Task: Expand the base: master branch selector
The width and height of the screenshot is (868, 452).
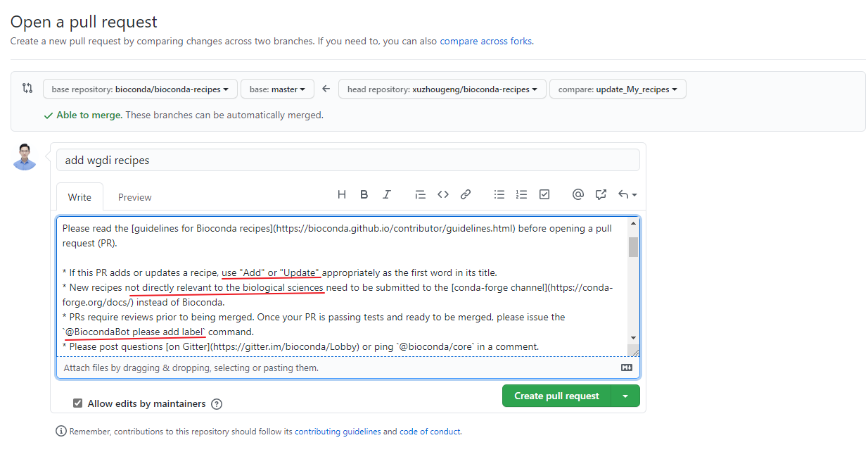Action: pos(277,89)
